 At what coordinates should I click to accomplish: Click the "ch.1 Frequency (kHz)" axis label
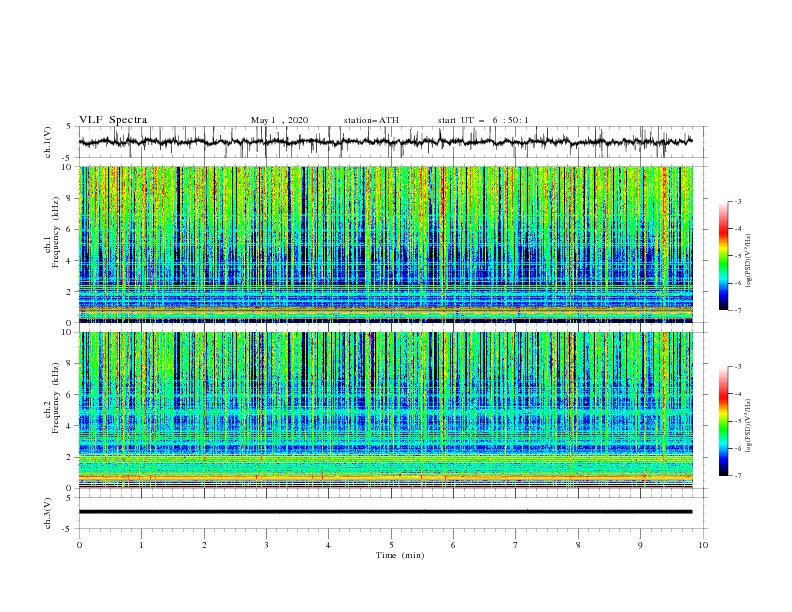pyautogui.click(x=52, y=233)
